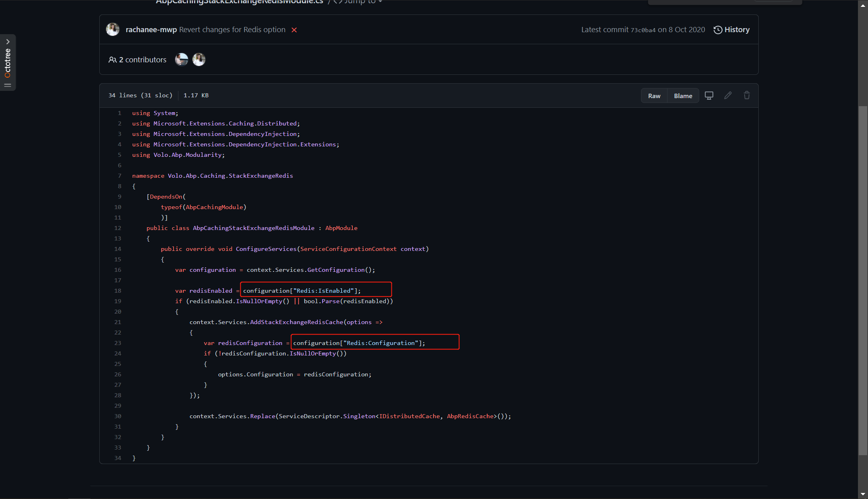868x499 pixels.
Task: Open file in GitHub Desktop icon
Action: (x=709, y=96)
